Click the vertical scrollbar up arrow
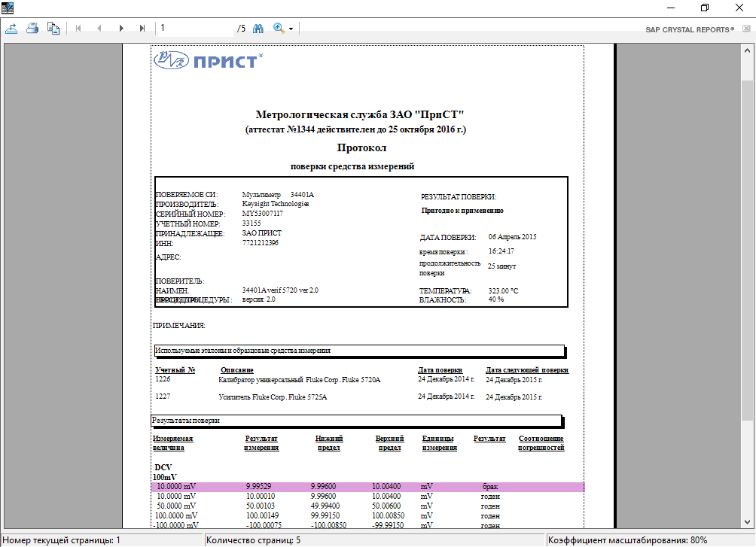The width and height of the screenshot is (756, 547). point(747,50)
